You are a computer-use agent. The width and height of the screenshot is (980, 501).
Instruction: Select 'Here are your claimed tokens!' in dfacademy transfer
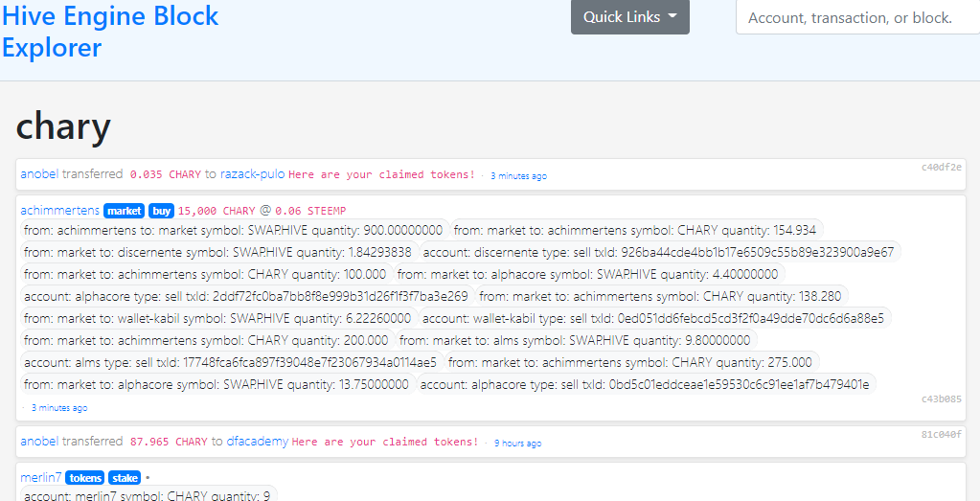tap(385, 442)
